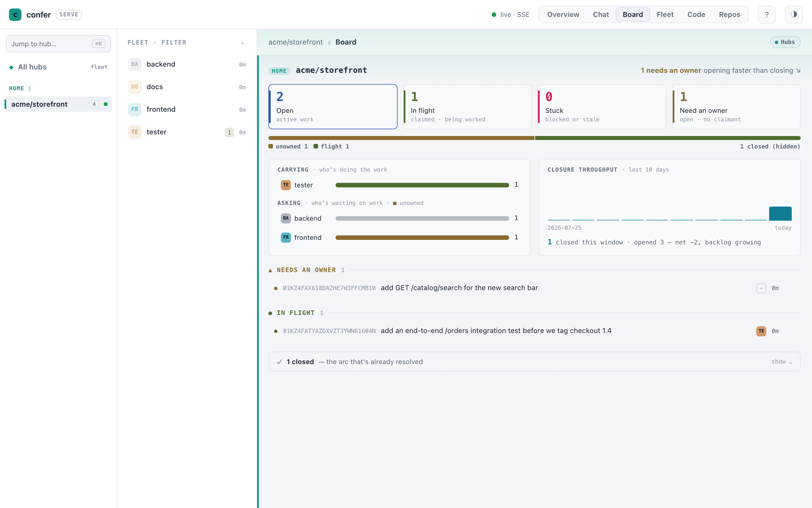The image size is (812, 508).
Task: Click the DO avatar for docs
Action: [134, 87]
